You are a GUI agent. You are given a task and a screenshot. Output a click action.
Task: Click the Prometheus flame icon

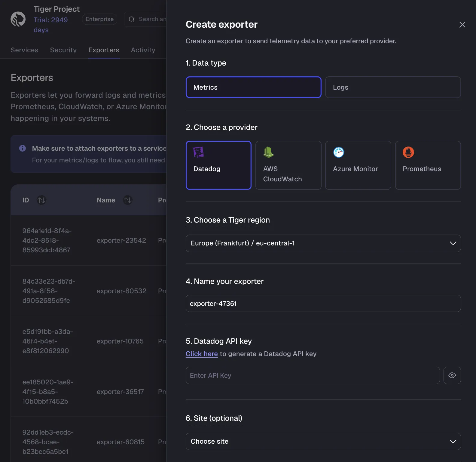pos(408,152)
